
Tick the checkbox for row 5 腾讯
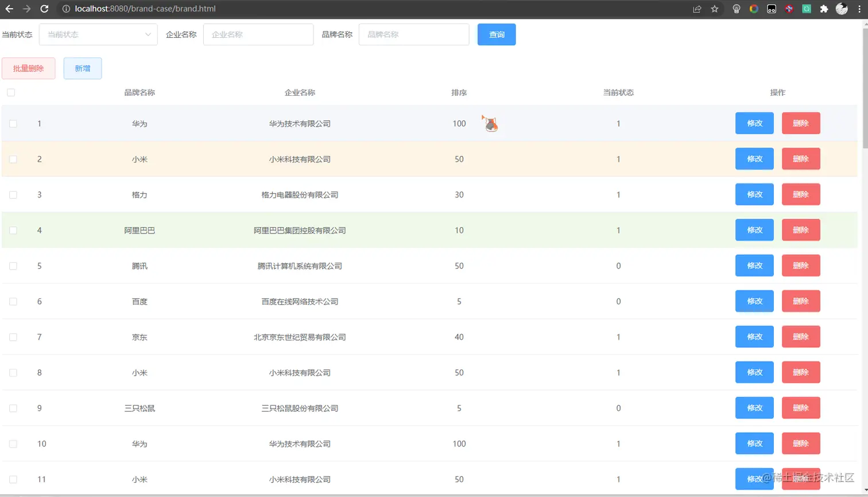tap(13, 266)
